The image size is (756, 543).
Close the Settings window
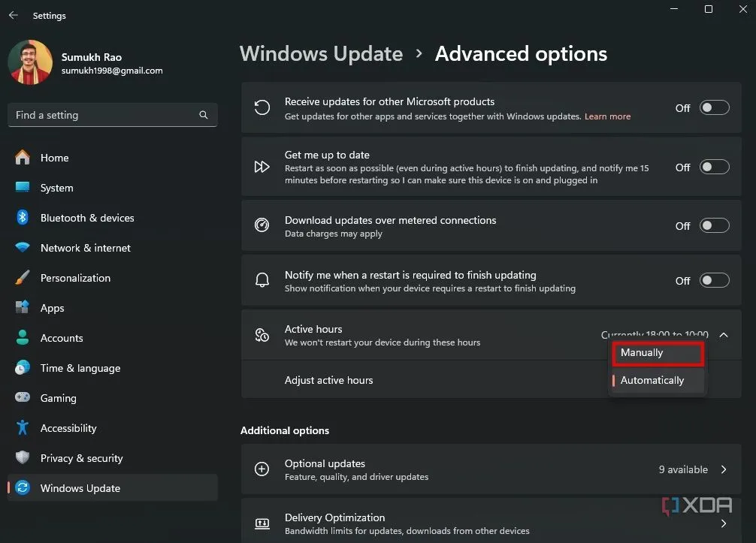click(743, 9)
